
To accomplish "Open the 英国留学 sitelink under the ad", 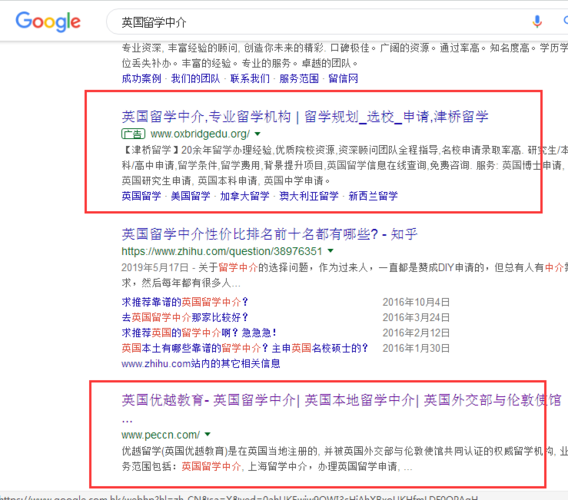I will (x=141, y=196).
